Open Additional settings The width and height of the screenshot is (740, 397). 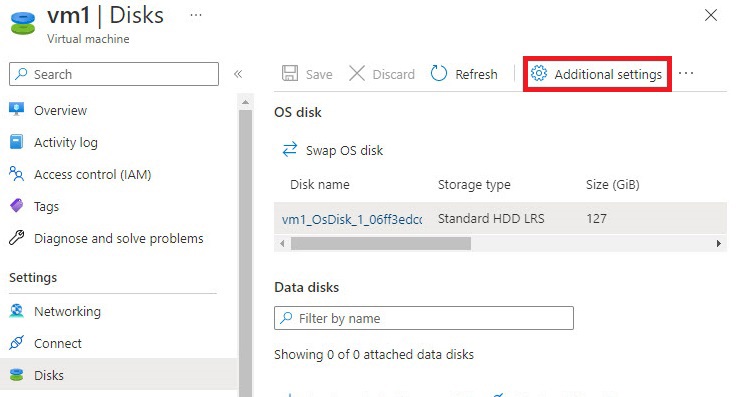pos(597,74)
